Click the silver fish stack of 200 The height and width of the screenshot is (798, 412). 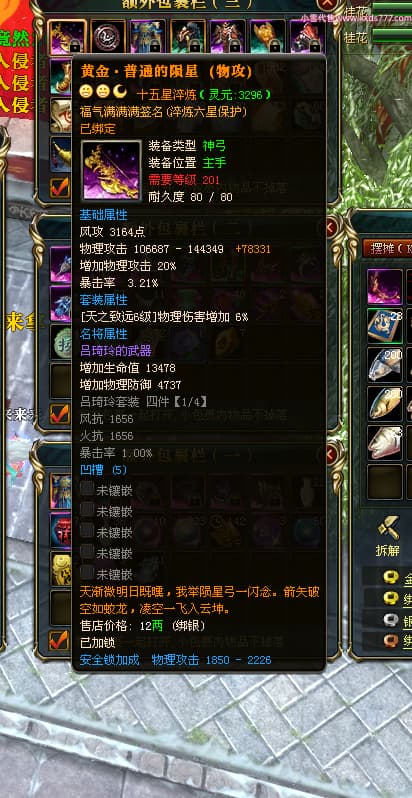pyautogui.click(x=385, y=364)
